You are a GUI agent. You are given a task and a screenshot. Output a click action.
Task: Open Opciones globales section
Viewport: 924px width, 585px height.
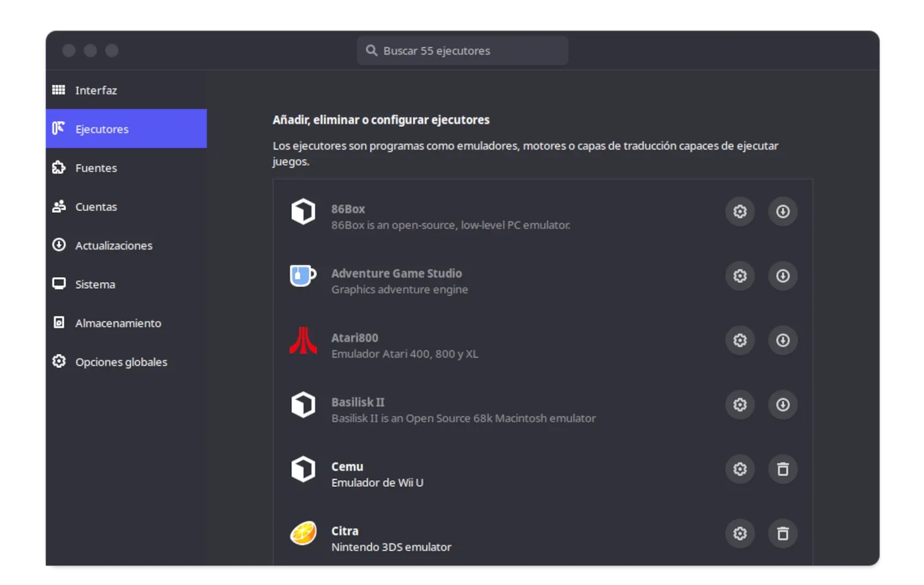126,362
